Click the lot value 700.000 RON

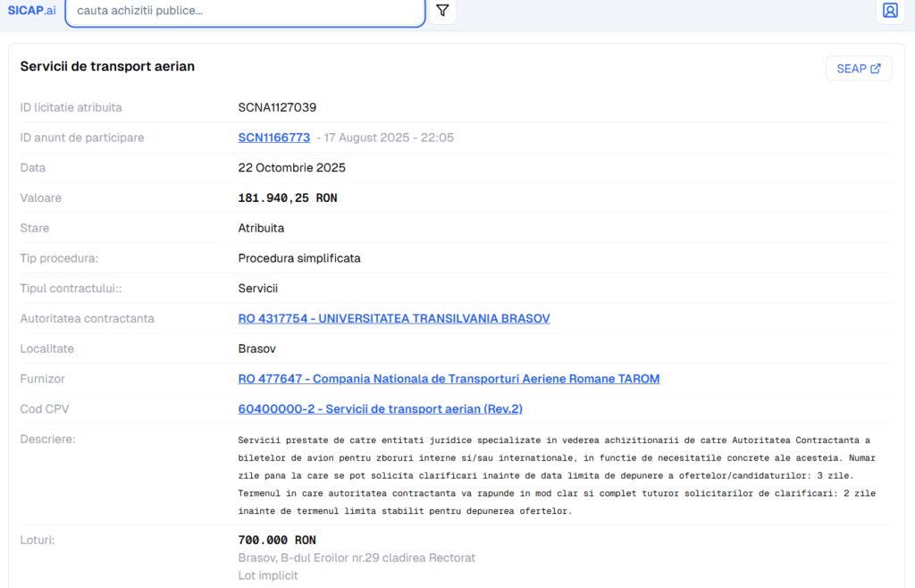coord(277,541)
